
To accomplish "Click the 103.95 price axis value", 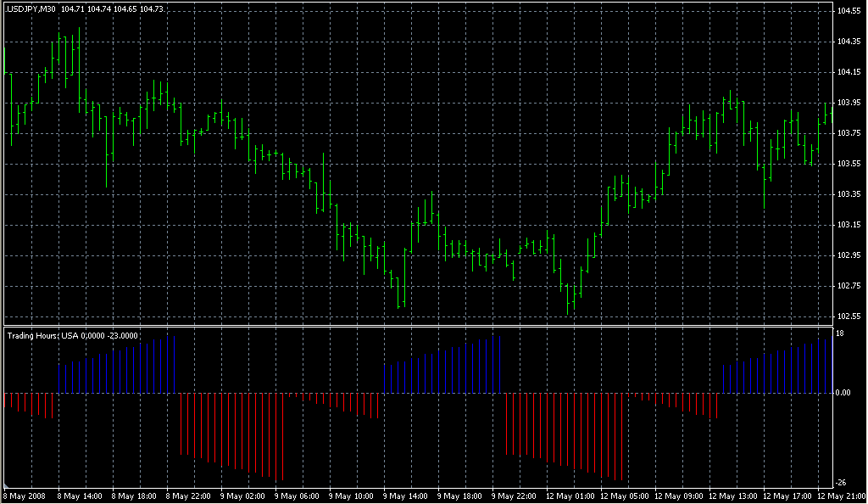I will pyautogui.click(x=849, y=103).
